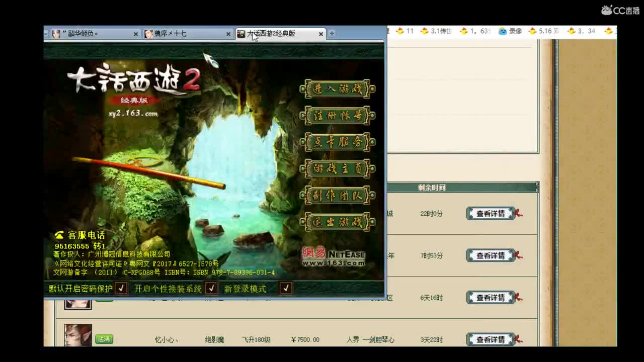Switch to the 留华倾负 tab
Screen dimensions: 644x362
click(94, 34)
